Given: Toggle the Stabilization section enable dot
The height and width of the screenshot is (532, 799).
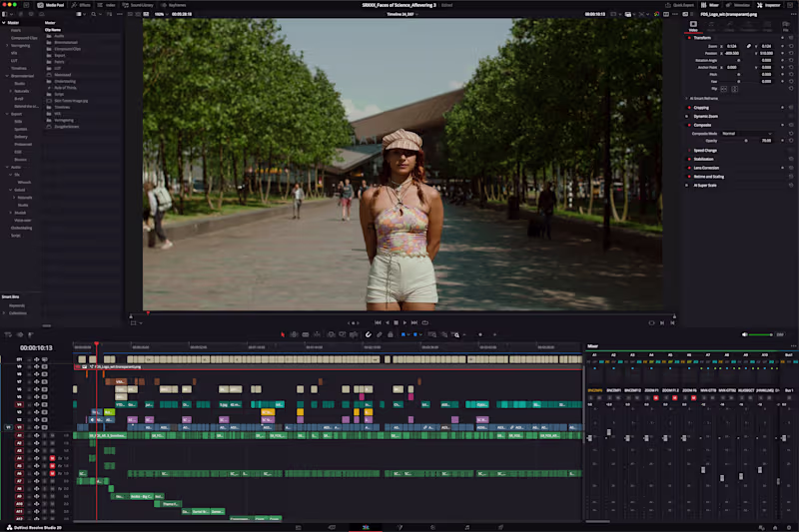Looking at the screenshot, I should tap(689, 159).
